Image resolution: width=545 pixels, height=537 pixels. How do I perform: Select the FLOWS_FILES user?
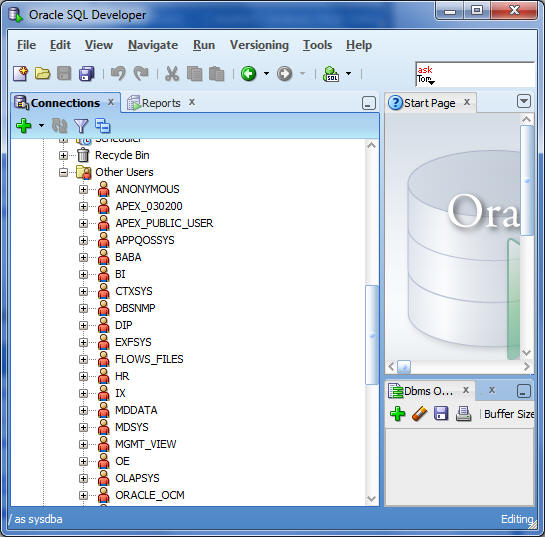149,359
